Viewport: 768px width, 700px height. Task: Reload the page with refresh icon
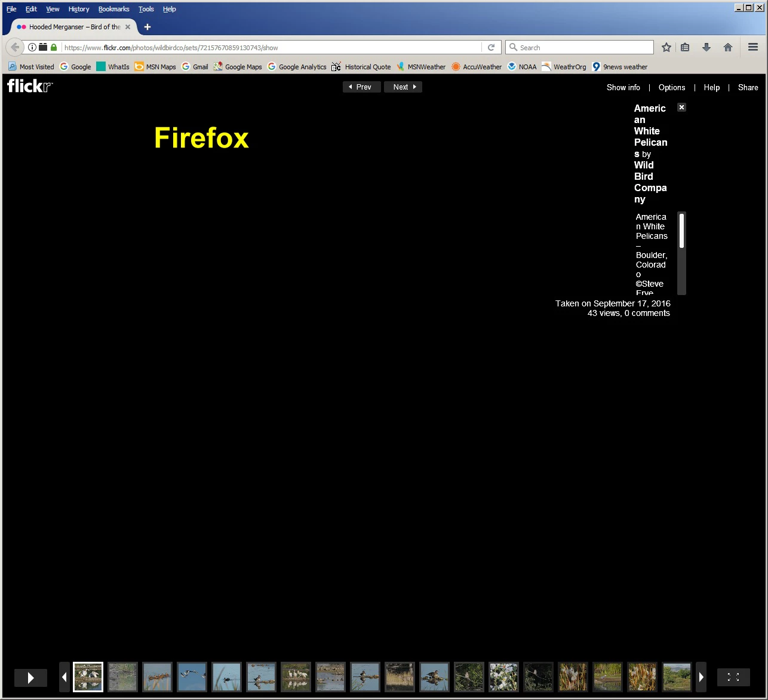click(491, 48)
